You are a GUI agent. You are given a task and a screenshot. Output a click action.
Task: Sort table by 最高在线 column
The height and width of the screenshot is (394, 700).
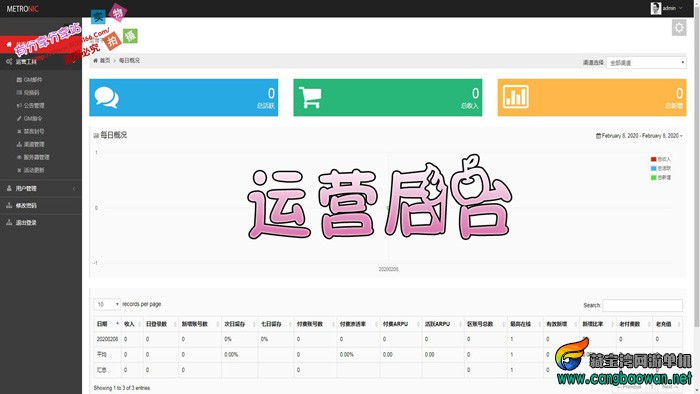pos(525,324)
